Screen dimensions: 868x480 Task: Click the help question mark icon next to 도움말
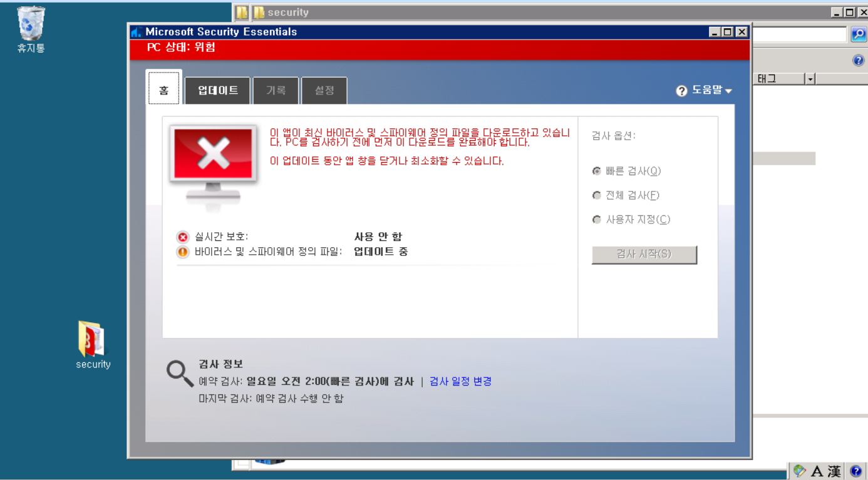[x=681, y=91]
